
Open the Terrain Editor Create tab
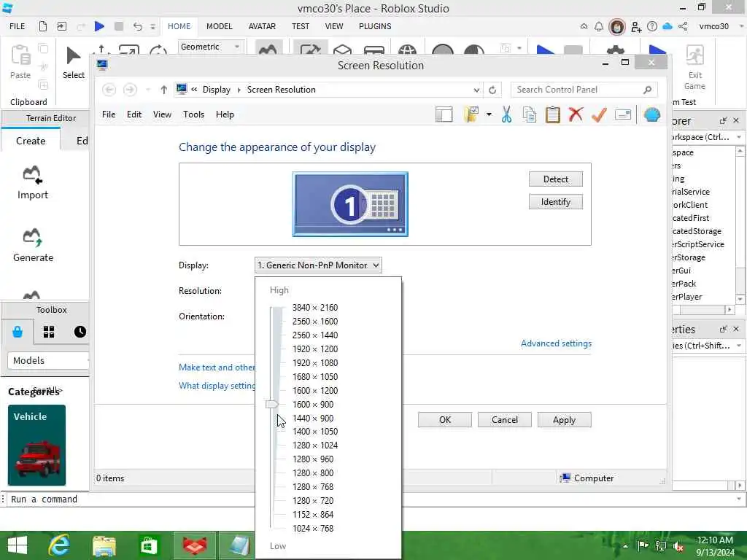coord(31,141)
